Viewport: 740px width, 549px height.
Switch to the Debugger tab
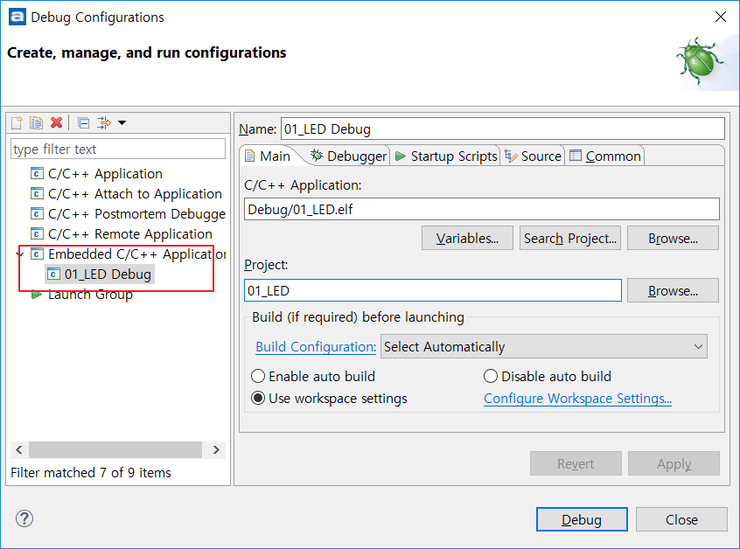pos(348,156)
